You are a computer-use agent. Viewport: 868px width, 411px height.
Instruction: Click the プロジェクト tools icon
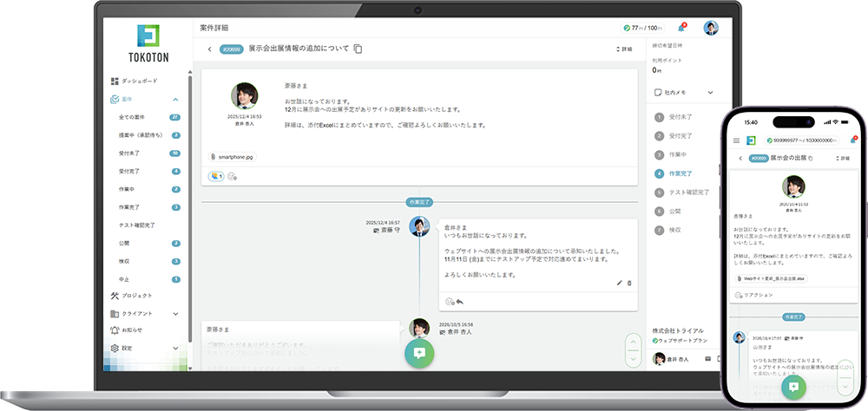[115, 296]
